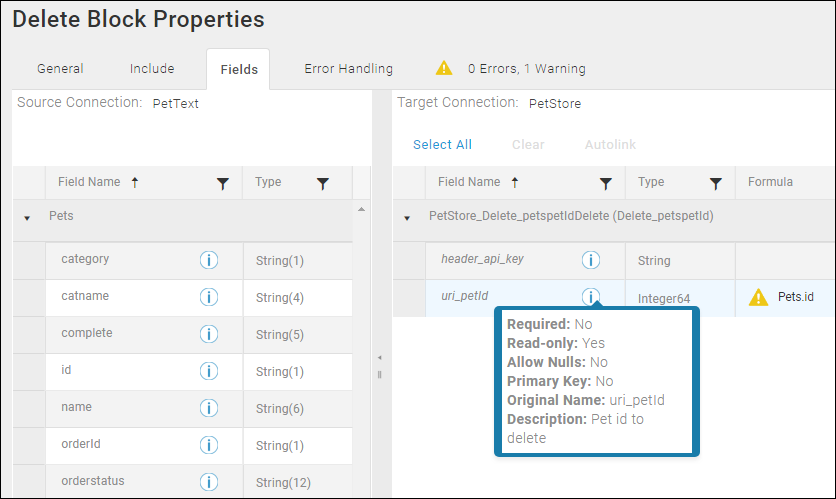Click warning icon next to Pets.id formula
The image size is (836, 499).
coord(758,297)
